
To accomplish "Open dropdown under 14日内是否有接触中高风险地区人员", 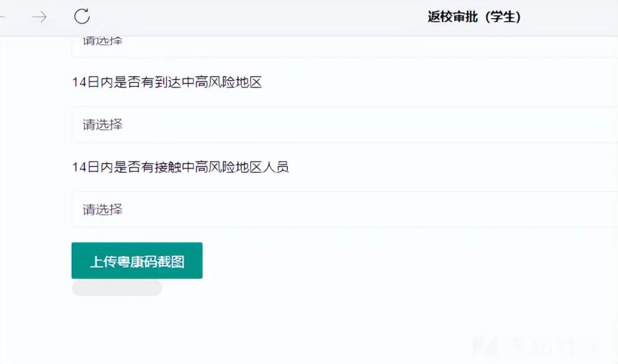I will pos(345,209).
